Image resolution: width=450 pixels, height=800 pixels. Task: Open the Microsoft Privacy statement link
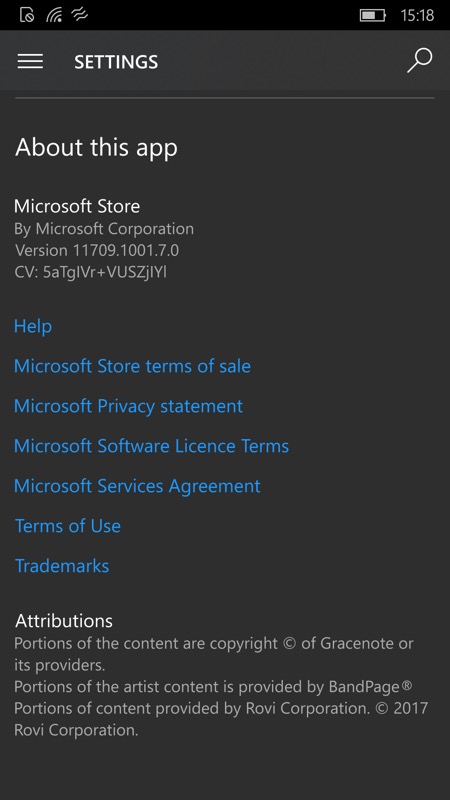point(128,406)
